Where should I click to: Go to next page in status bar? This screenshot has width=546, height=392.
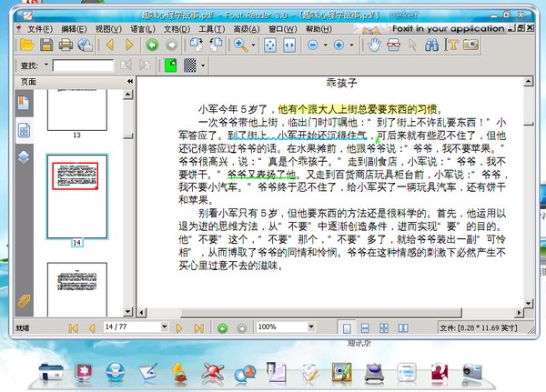click(x=179, y=328)
